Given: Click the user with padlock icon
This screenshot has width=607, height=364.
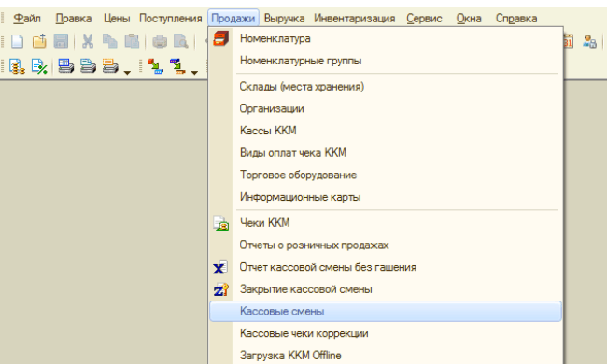Looking at the screenshot, I should pos(589,41).
